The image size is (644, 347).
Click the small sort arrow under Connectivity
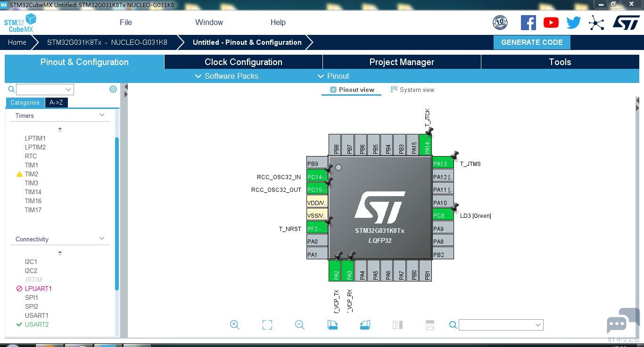click(x=60, y=253)
